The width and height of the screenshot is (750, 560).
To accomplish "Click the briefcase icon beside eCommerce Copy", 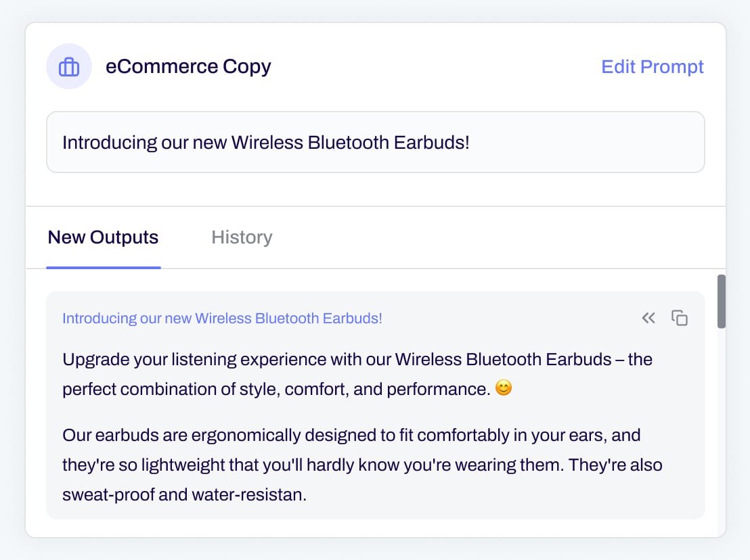I will [69, 67].
